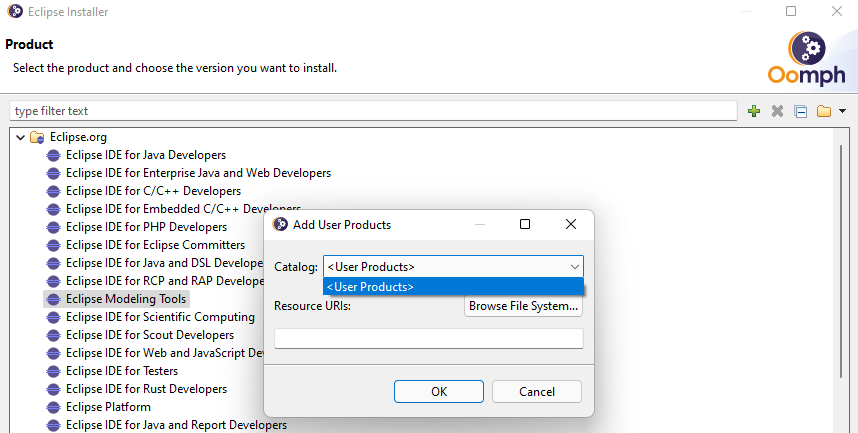Click icon of Eclipse IDE for Scout Developers
858x433 pixels.
54,336
